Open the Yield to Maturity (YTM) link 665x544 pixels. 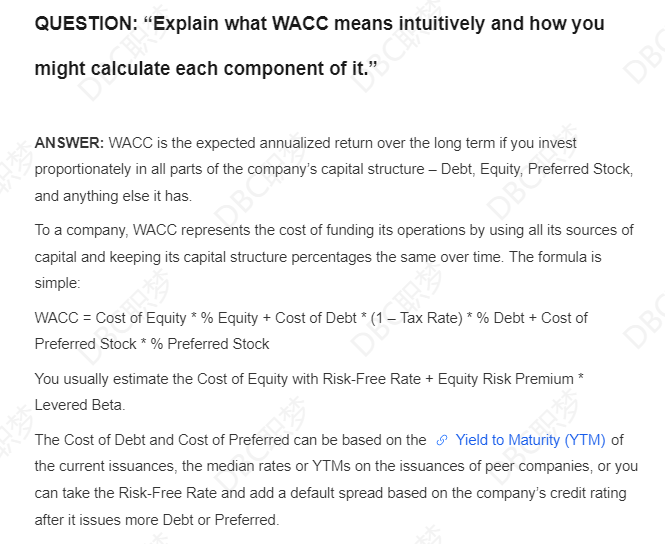click(530, 440)
